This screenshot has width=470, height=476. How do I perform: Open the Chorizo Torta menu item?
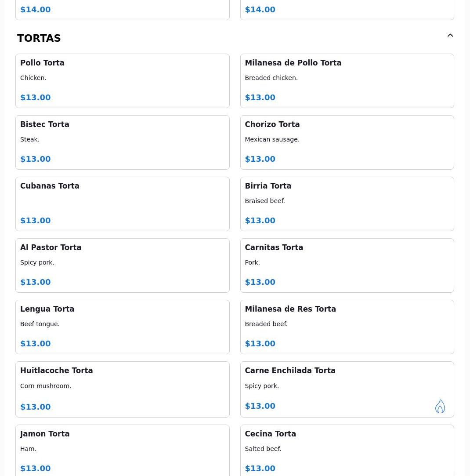tap(347, 142)
